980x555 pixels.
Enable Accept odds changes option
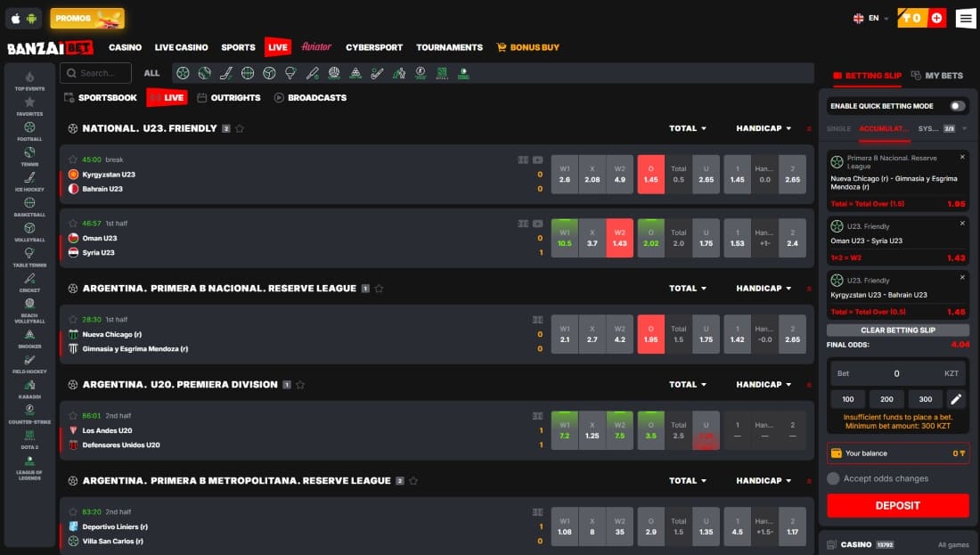pos(832,478)
